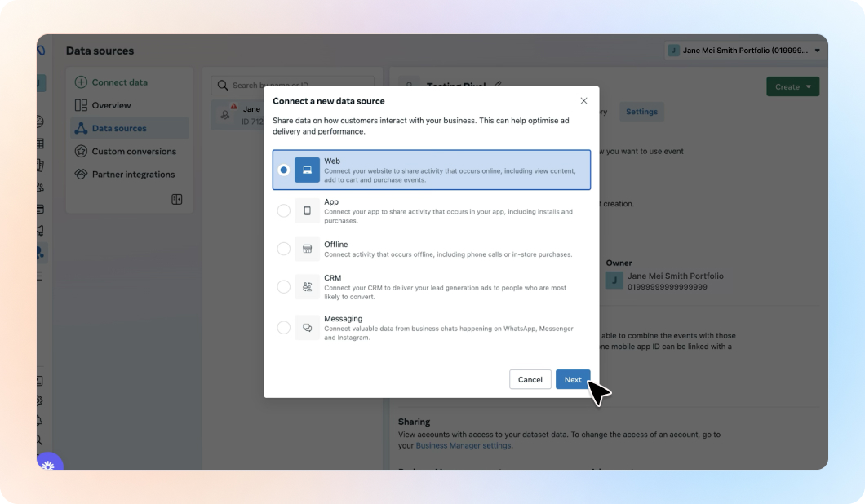The width and height of the screenshot is (865, 504).
Task: Click the pencil edit icon beside the pixel name
Action: tap(498, 84)
